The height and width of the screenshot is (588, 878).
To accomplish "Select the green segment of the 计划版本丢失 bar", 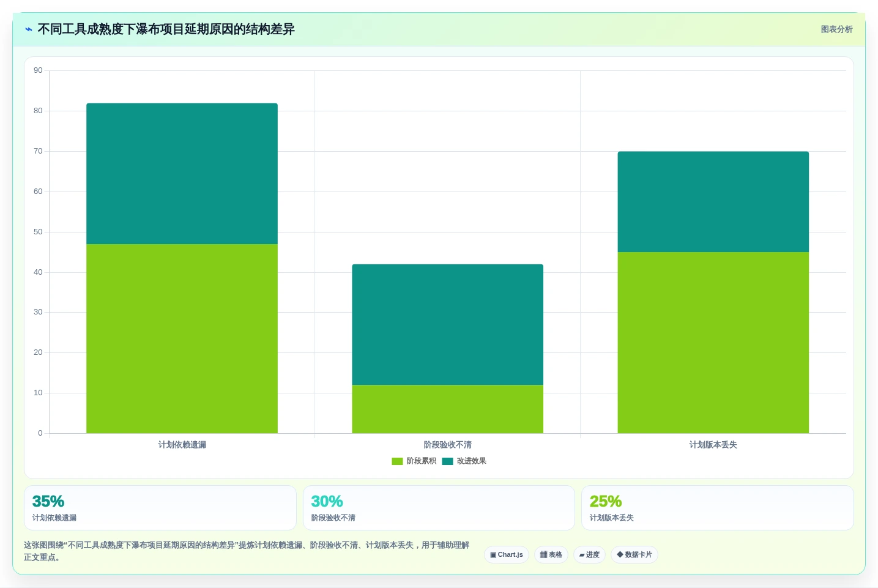I will [x=713, y=343].
